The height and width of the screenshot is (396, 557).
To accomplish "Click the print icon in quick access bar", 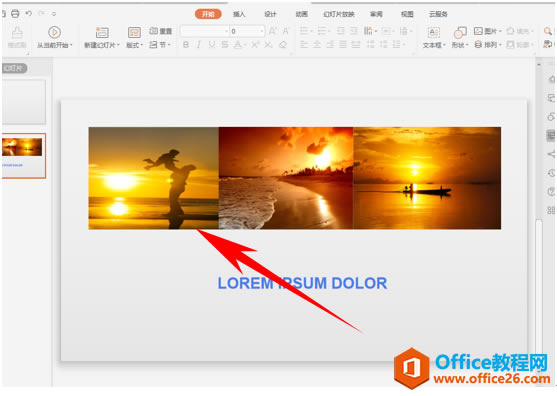I will click(15, 13).
